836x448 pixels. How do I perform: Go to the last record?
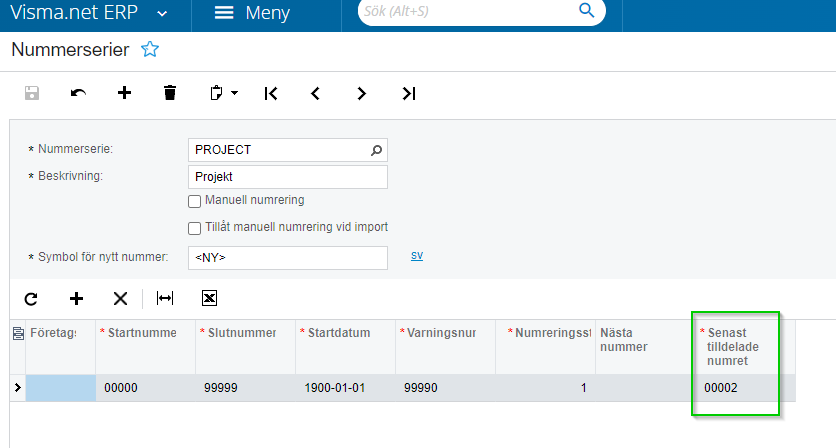coord(408,93)
